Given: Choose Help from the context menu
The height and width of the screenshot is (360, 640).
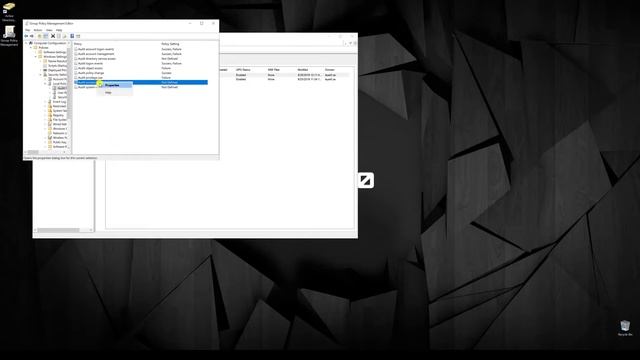Looking at the screenshot, I should [115, 93].
